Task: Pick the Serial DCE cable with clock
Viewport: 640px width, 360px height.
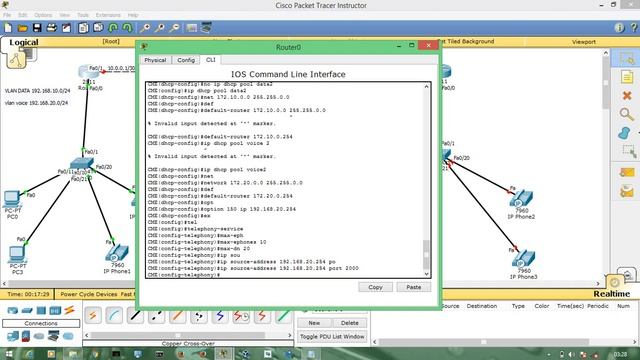Action: tap(241, 316)
